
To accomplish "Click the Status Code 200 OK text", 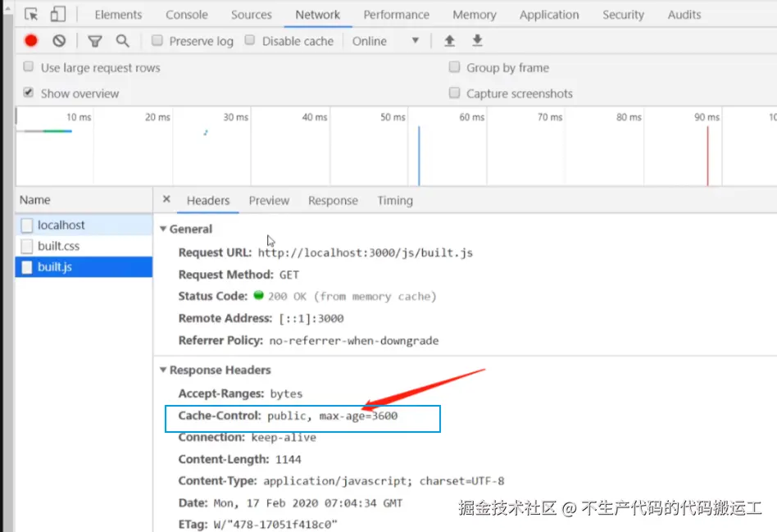I will pyautogui.click(x=352, y=297).
